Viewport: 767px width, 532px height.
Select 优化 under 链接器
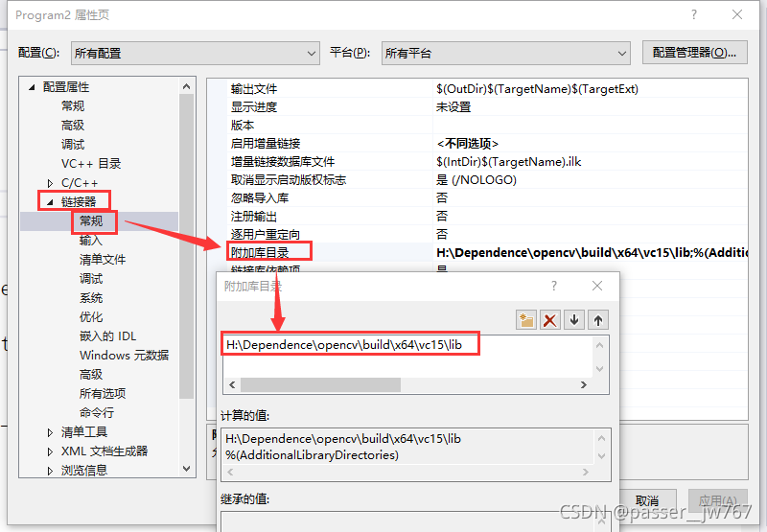tap(91, 317)
